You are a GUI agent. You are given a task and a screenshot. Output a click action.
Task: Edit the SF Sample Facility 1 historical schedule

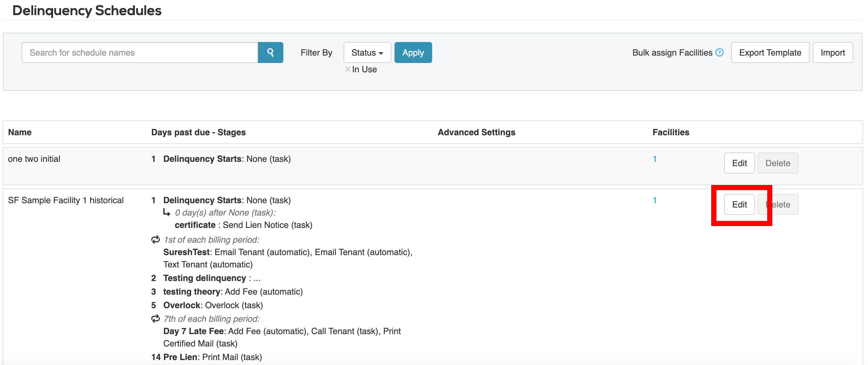point(739,204)
